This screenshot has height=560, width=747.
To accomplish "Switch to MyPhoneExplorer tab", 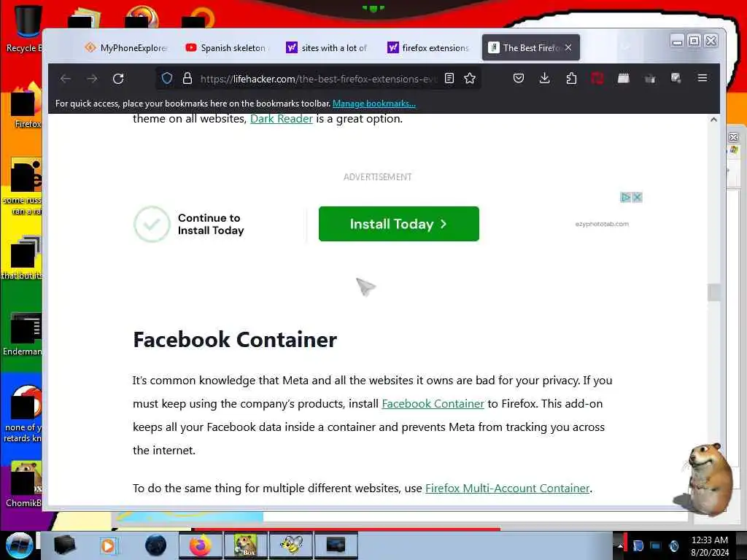I will point(126,47).
